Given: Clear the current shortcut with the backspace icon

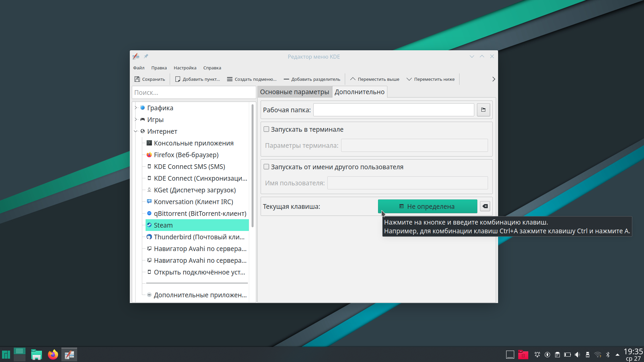Looking at the screenshot, I should click(485, 206).
